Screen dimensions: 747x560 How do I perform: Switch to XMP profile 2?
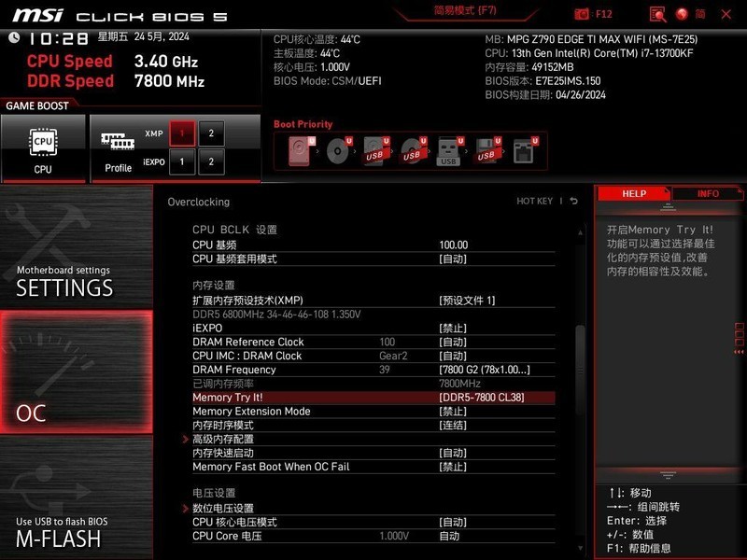212,133
